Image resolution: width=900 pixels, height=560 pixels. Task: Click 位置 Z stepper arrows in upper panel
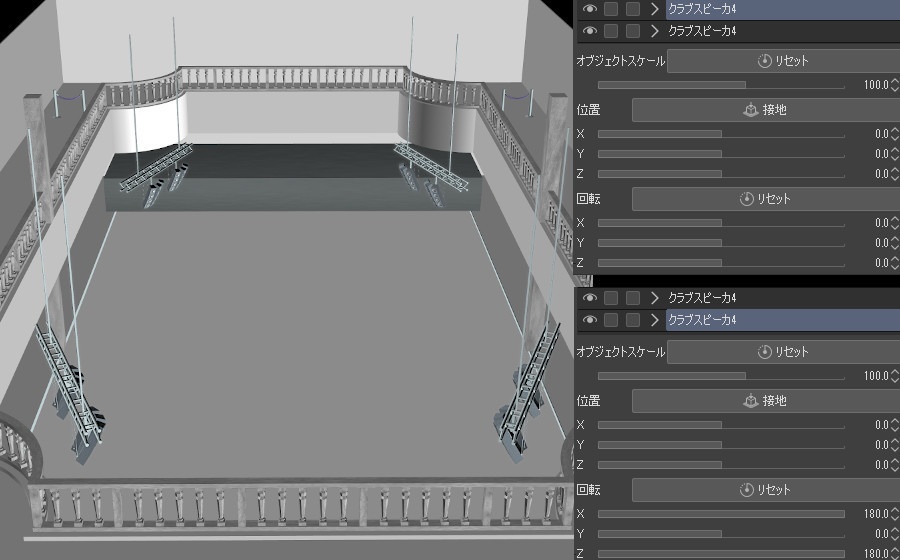pyautogui.click(x=894, y=174)
